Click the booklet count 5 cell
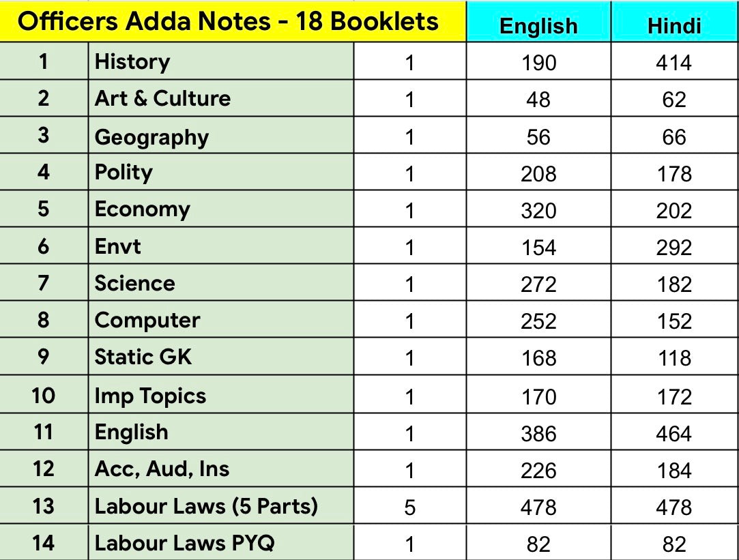 (x=409, y=507)
